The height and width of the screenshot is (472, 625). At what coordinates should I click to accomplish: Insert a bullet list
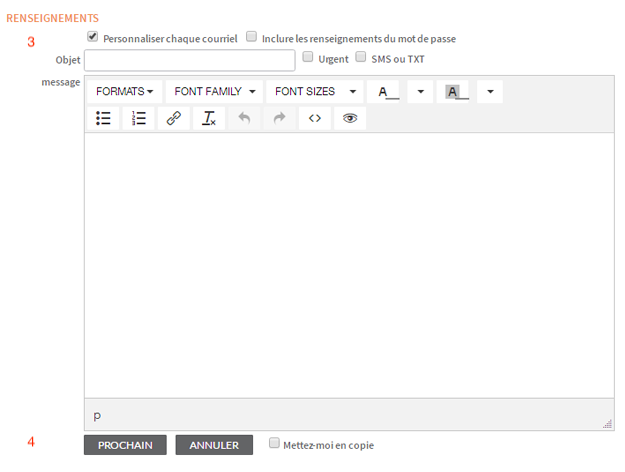[x=103, y=118]
